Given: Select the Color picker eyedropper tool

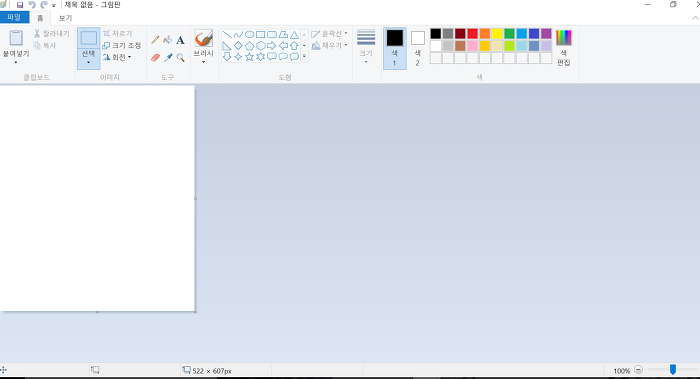Looking at the screenshot, I should (168, 58).
